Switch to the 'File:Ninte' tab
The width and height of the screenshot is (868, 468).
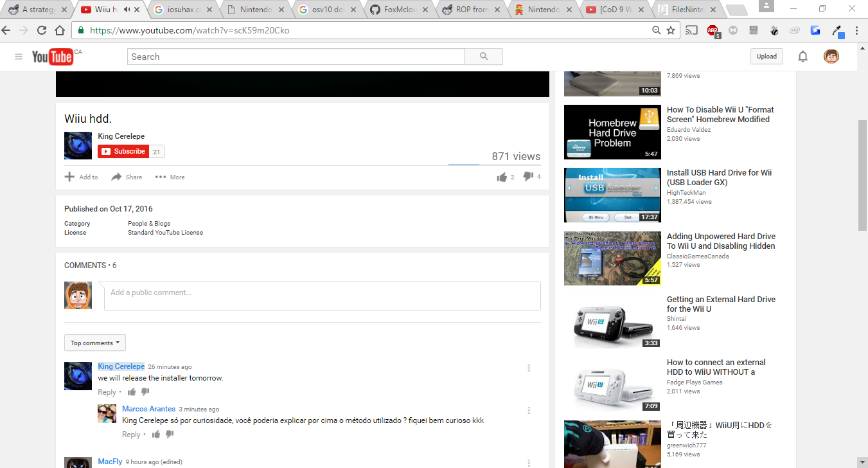(x=687, y=10)
